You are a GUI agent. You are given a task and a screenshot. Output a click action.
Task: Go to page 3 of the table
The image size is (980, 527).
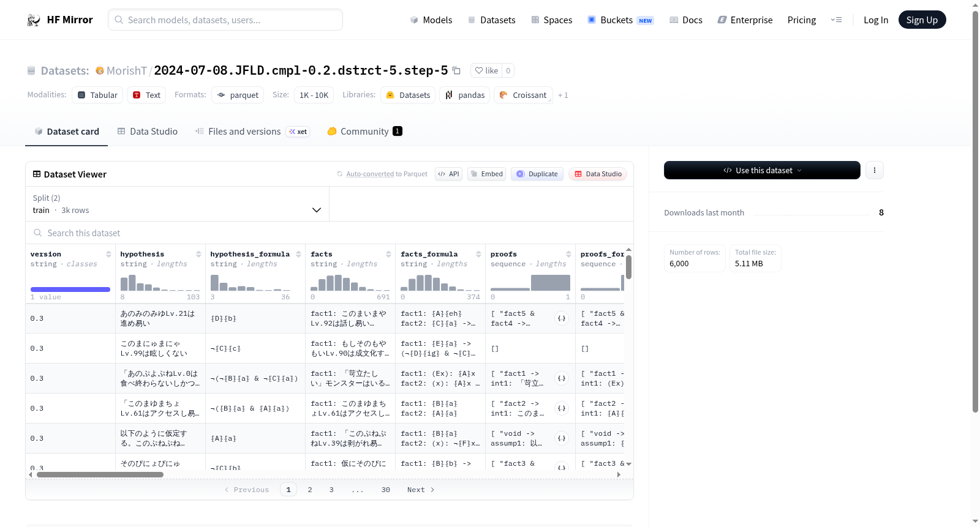pyautogui.click(x=331, y=490)
